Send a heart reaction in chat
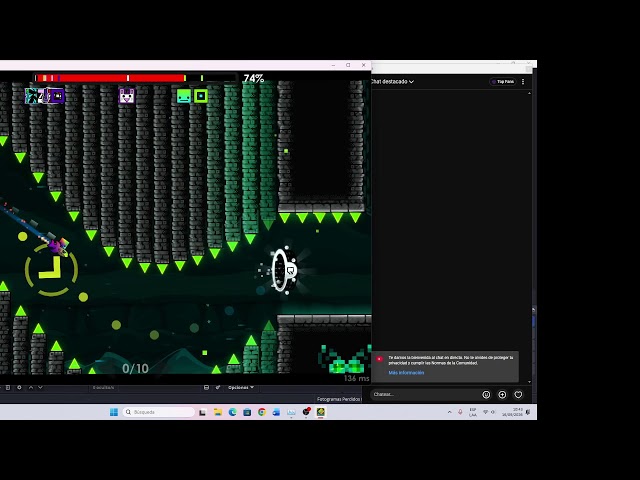The height and width of the screenshot is (480, 640). pos(518,395)
